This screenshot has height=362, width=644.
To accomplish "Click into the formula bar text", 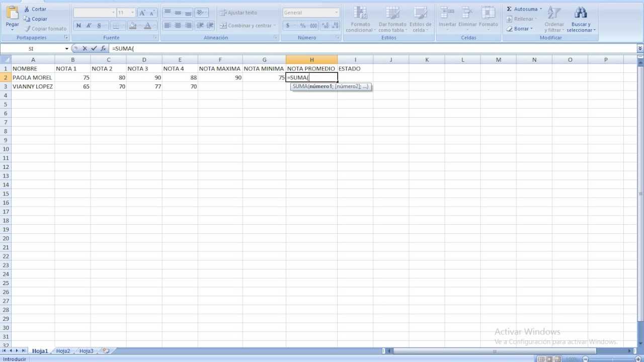I will 372,49.
